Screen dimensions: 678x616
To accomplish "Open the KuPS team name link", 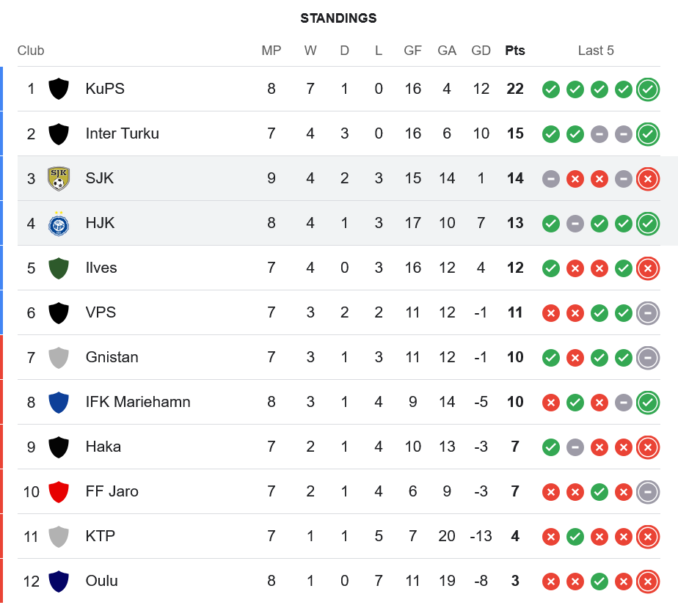I will click(x=105, y=89).
